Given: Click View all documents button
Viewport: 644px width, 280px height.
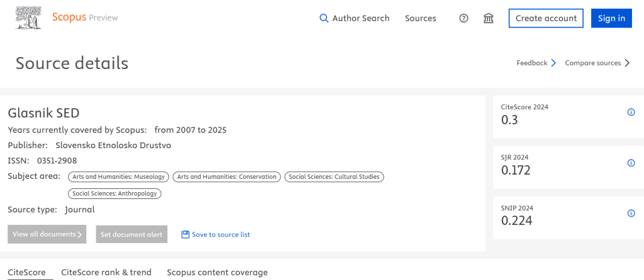Looking at the screenshot, I should click(47, 234).
